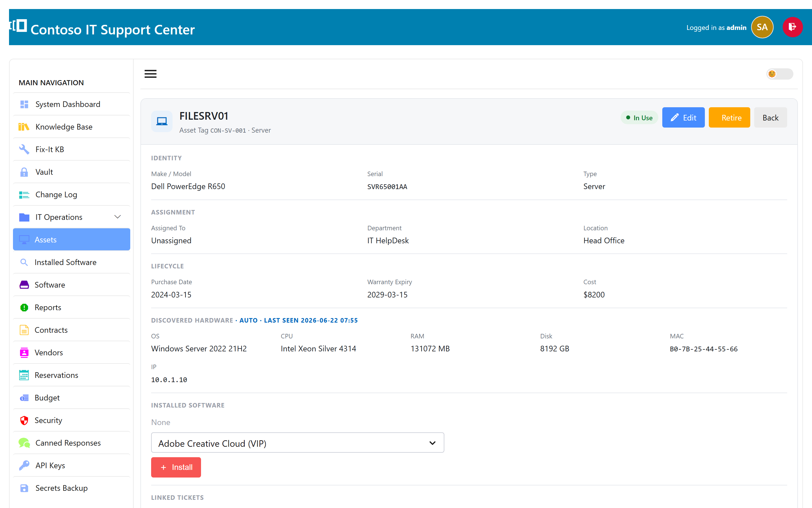Click the asset tag CON-SV-001
812x508 pixels.
[228, 130]
